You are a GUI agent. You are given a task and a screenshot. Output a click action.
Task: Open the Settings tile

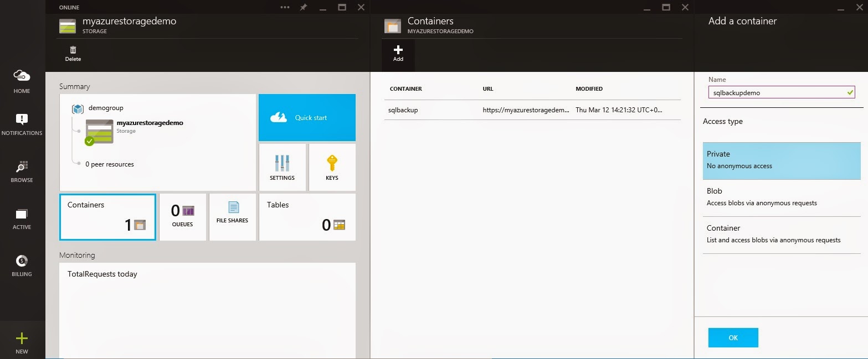(282, 167)
